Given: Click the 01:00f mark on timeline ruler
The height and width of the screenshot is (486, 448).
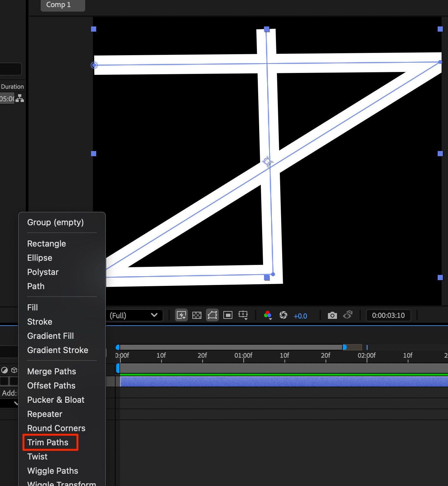Looking at the screenshot, I should (243, 356).
